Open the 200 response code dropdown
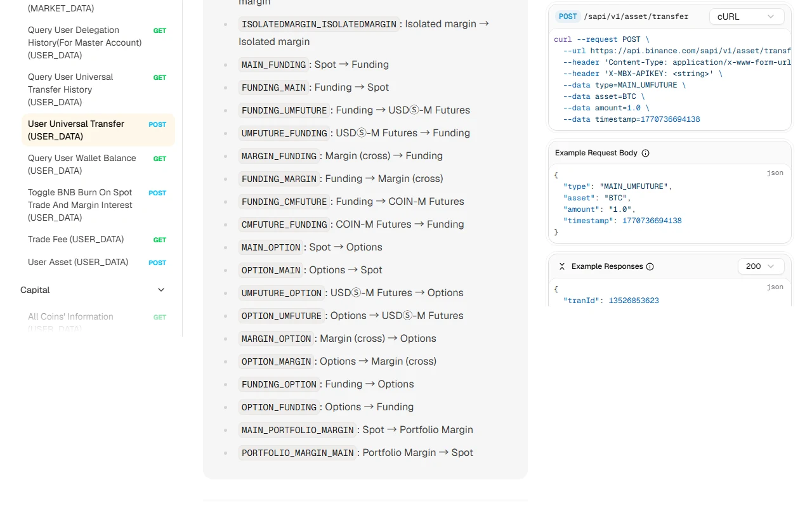The image size is (812, 520). tap(761, 266)
